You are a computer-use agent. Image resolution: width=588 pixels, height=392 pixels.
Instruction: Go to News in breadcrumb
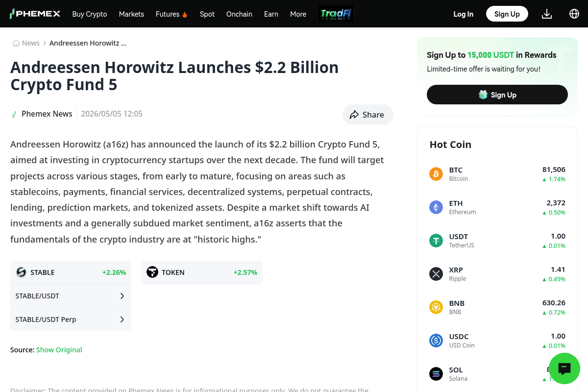point(31,43)
